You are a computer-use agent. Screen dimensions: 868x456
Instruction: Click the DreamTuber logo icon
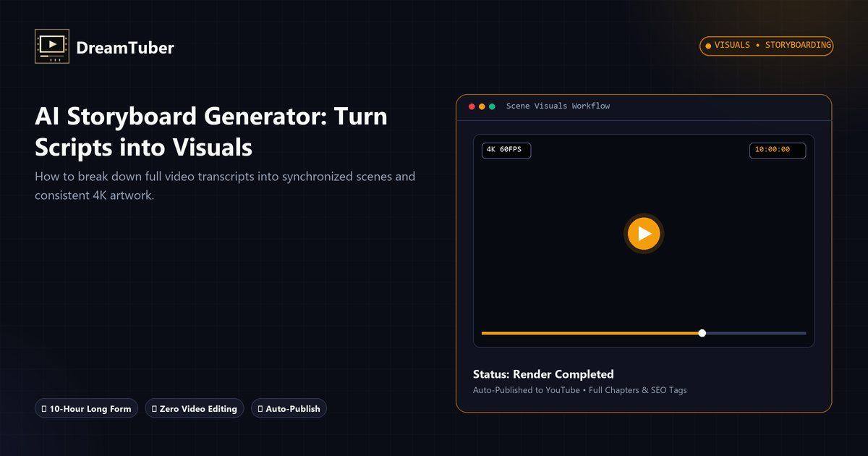[51, 47]
